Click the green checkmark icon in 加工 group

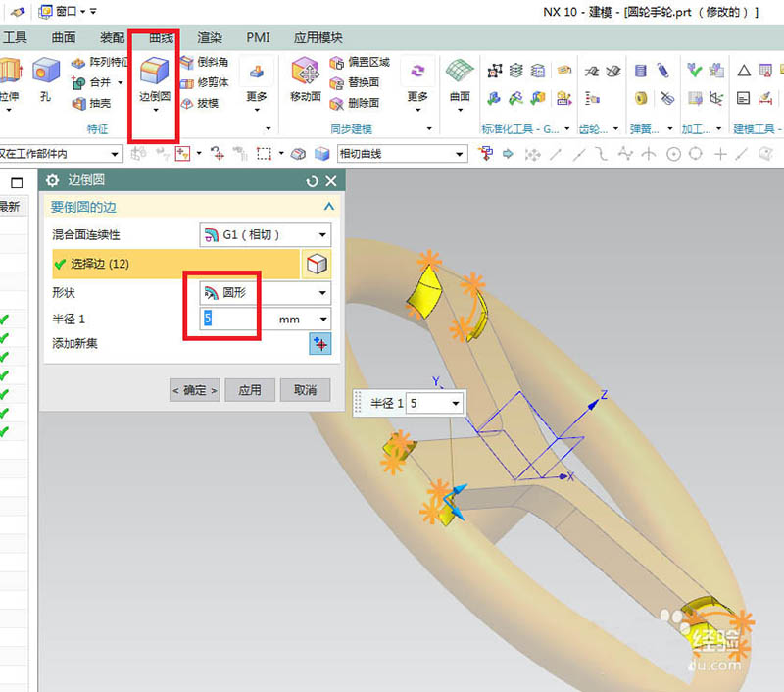coord(694,70)
